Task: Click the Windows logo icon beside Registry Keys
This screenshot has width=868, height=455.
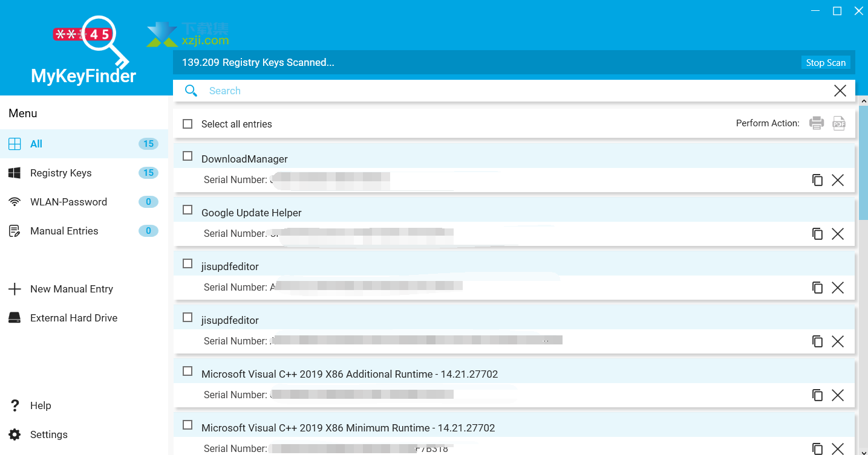Action: coord(15,173)
